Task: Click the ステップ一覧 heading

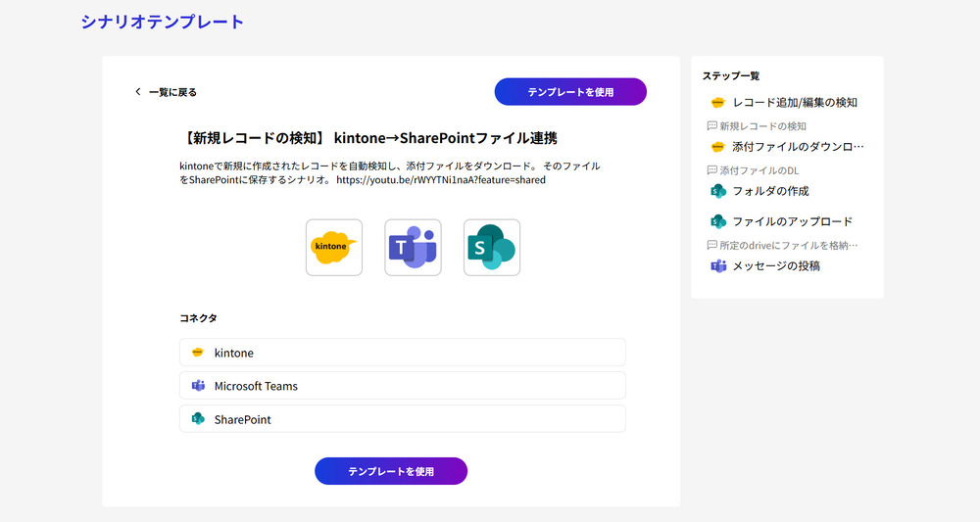Action: click(x=731, y=75)
